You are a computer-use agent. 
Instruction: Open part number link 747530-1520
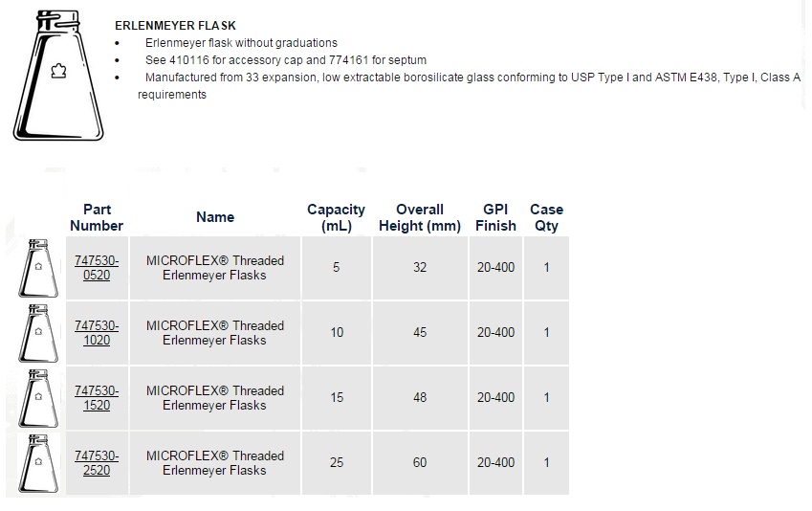[x=97, y=398]
